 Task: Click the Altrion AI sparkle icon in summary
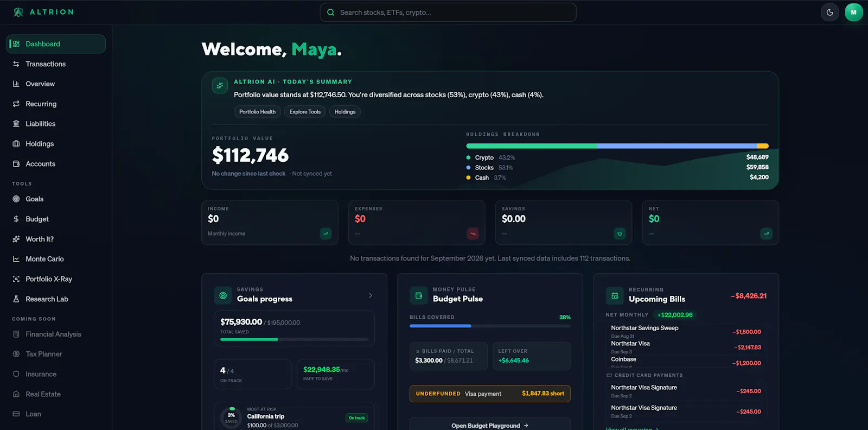220,85
